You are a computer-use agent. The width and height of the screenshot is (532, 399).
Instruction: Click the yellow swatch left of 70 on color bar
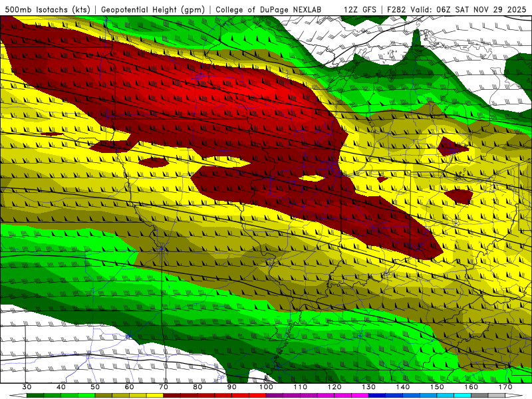[155, 396]
